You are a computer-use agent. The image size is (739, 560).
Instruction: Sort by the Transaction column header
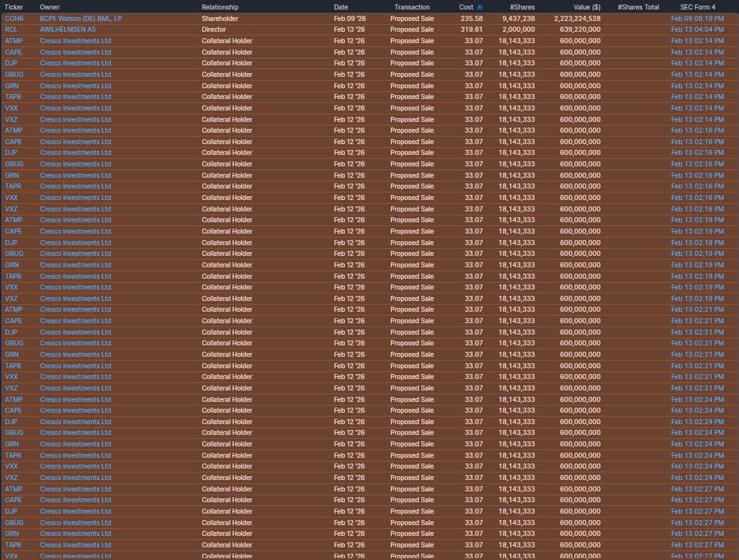412,7
